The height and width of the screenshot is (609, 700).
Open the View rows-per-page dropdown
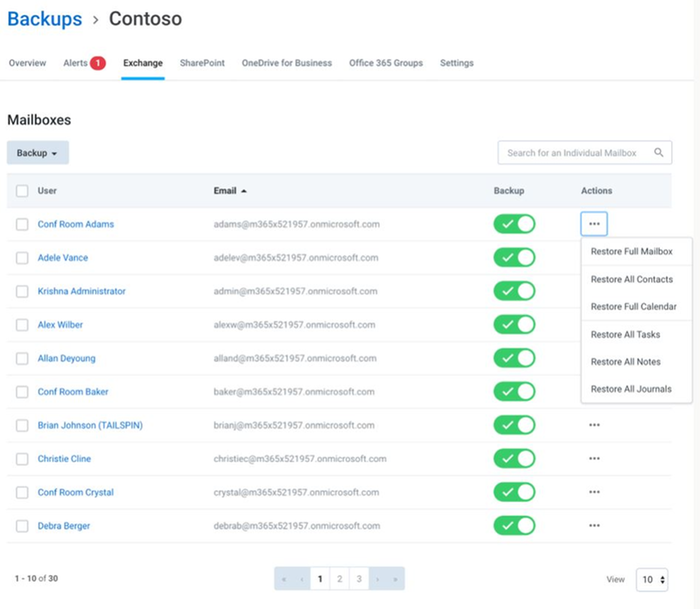tap(654, 579)
